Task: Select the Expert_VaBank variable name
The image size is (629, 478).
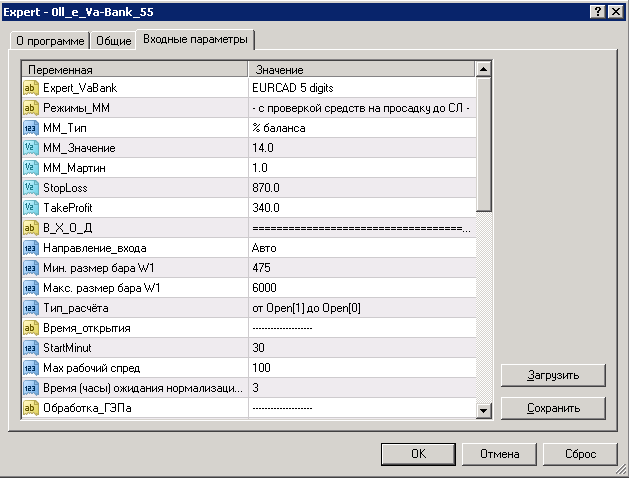Action: (x=80, y=88)
